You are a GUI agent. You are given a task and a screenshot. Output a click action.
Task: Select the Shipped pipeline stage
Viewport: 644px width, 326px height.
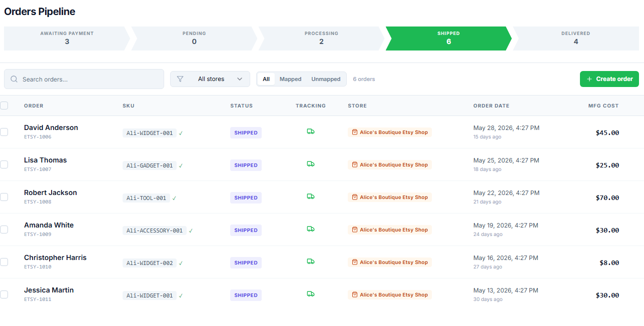pos(448,38)
